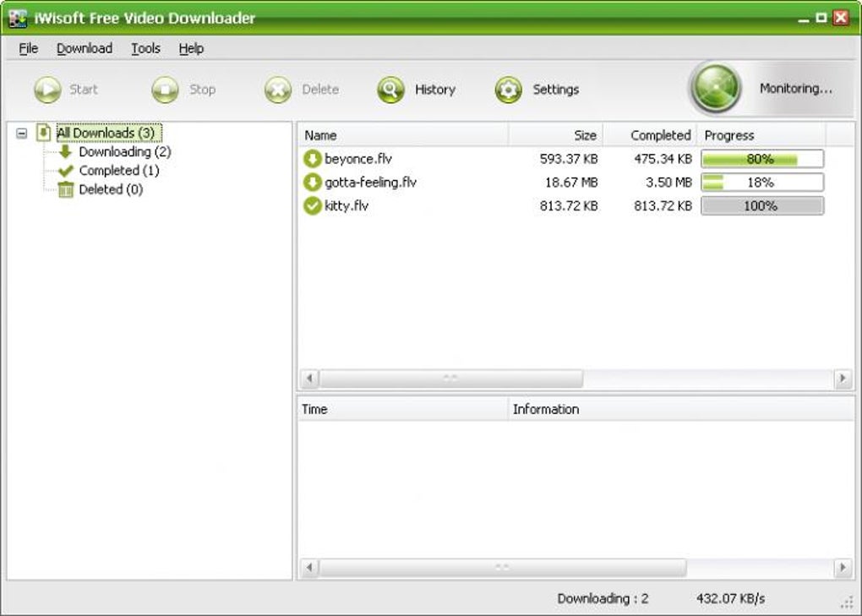Screen dimensions: 862x616
Task: Click the 813.72 KB size of kitty.flv
Action: [x=569, y=206]
